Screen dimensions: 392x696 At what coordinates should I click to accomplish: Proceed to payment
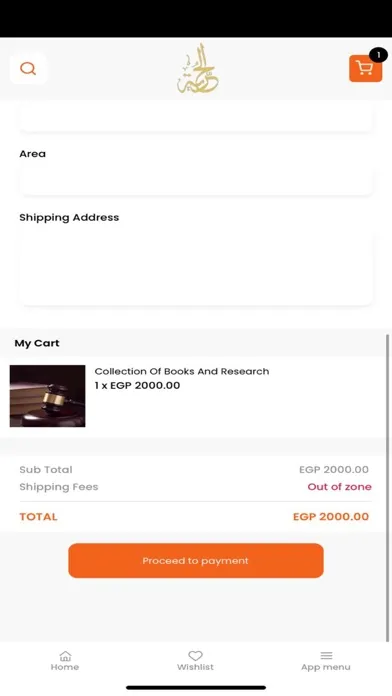click(196, 561)
